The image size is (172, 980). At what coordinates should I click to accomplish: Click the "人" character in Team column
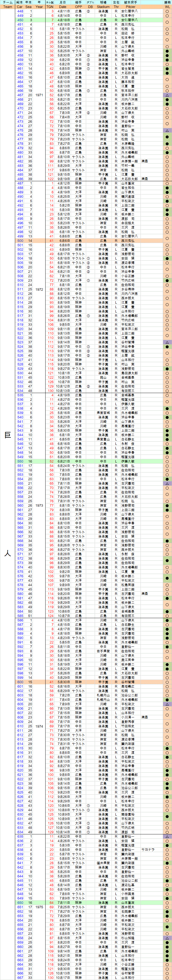pos(8,554)
